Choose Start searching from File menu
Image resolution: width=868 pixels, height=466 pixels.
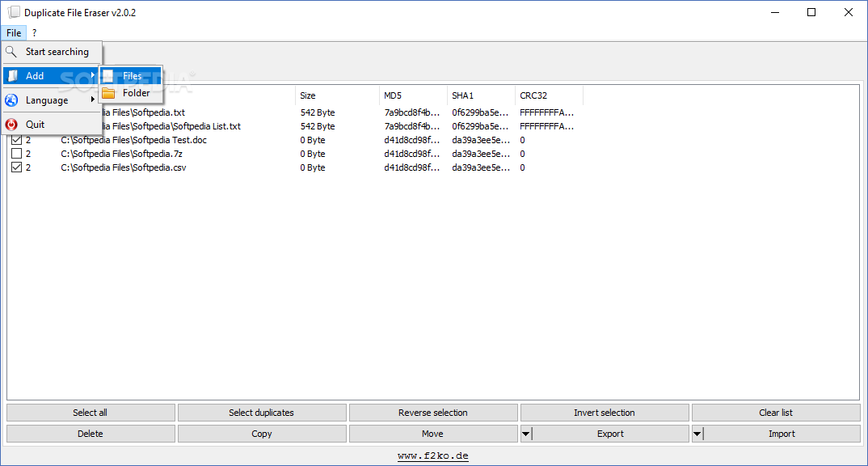coord(53,52)
